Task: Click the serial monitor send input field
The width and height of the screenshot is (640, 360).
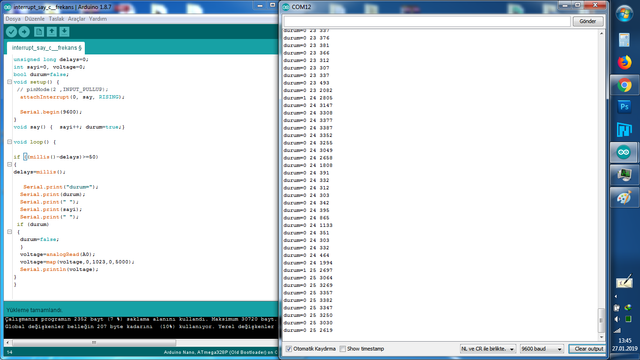Action: point(427,21)
